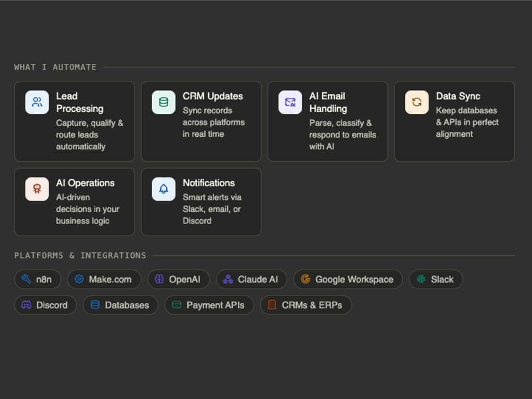
Task: Open the AI Operations heading
Action: click(x=85, y=183)
